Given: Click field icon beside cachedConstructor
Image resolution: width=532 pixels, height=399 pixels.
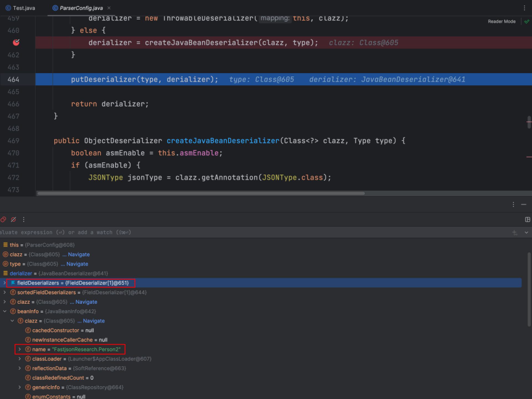Looking at the screenshot, I should tap(28, 330).
